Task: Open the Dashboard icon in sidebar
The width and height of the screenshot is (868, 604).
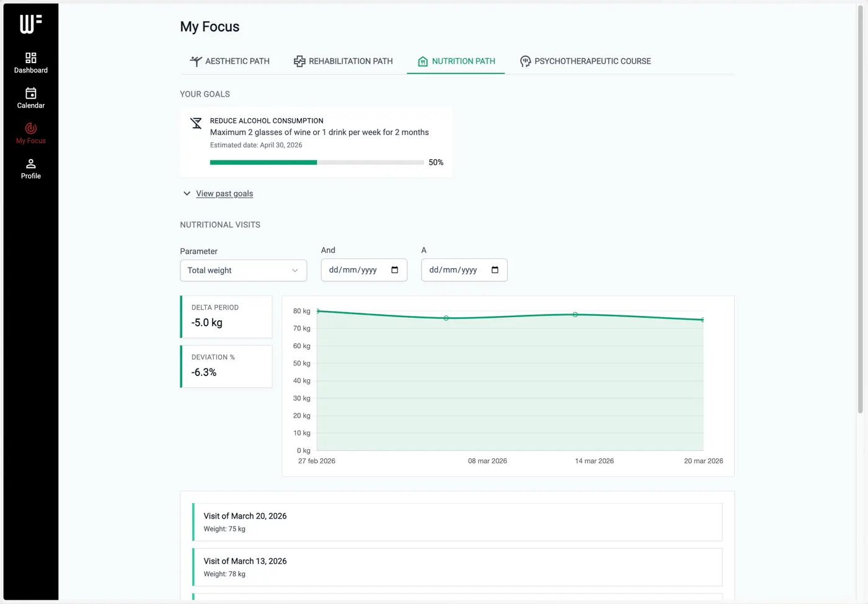Action: click(x=30, y=58)
